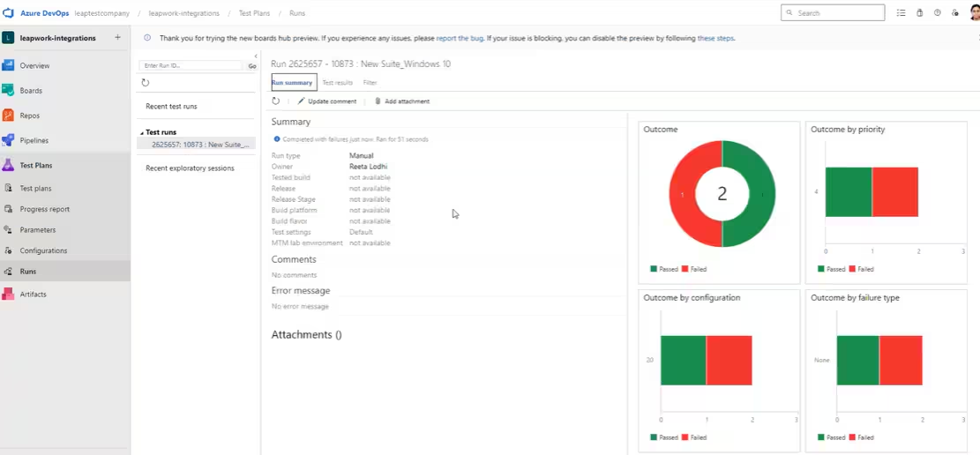Open the marketplace shopping bag icon
The height and width of the screenshot is (455, 980).
point(919,13)
